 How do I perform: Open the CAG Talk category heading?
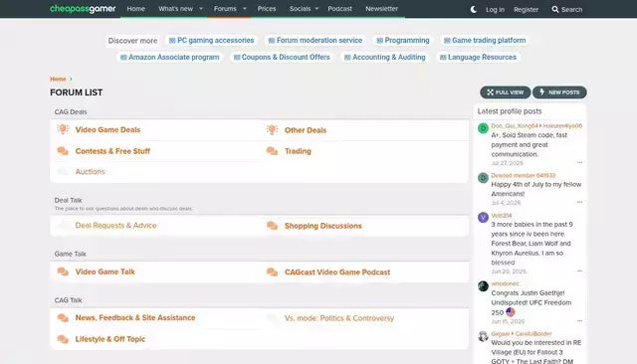pyautogui.click(x=68, y=300)
